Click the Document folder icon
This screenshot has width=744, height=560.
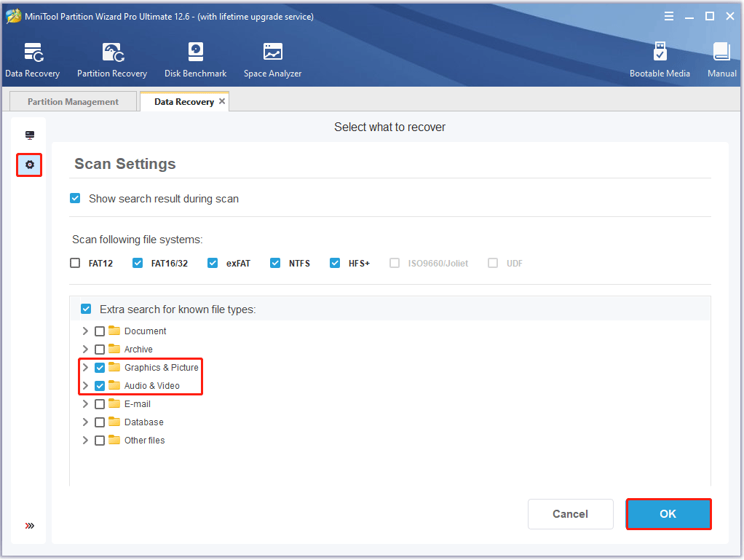pyautogui.click(x=114, y=331)
